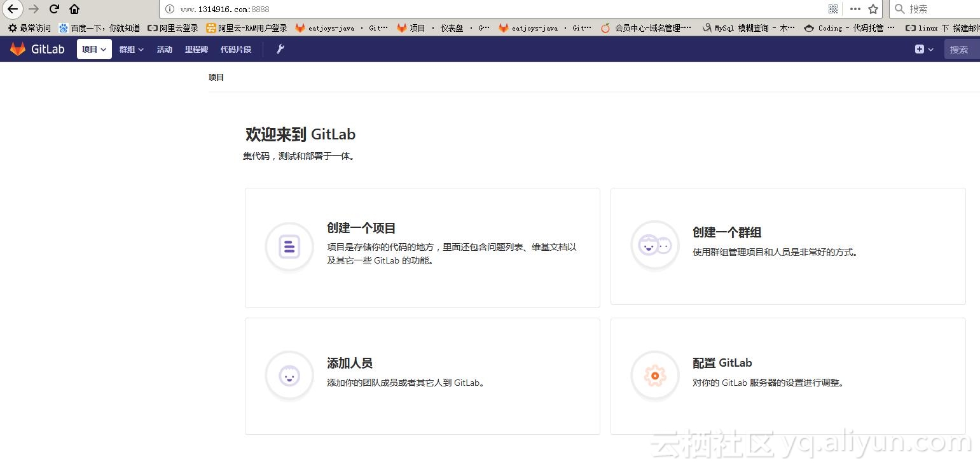This screenshot has height=466, width=980.
Task: Click the group faces icon in 创建一个群组 card
Action: (654, 245)
